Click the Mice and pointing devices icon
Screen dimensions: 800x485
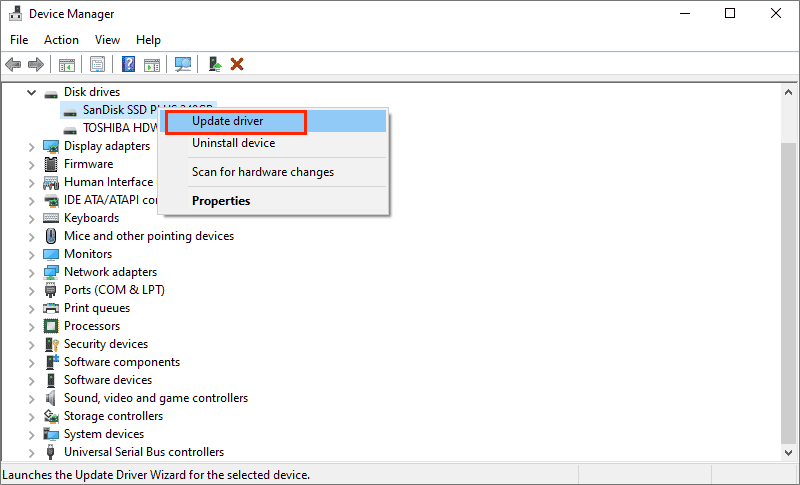(x=51, y=236)
